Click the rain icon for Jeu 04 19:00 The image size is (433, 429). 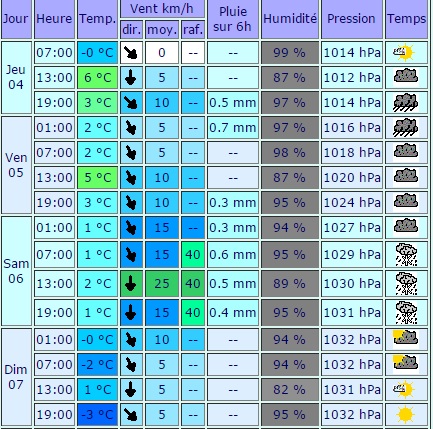click(x=406, y=102)
